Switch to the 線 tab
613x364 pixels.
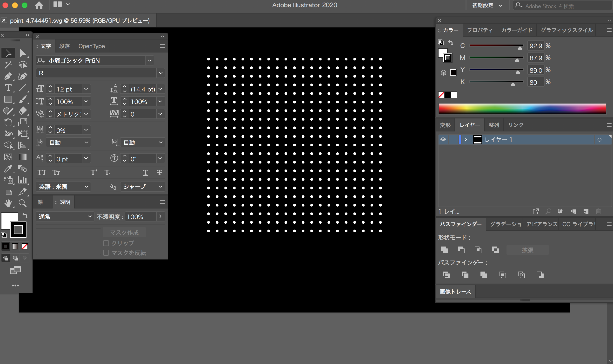[40, 202]
